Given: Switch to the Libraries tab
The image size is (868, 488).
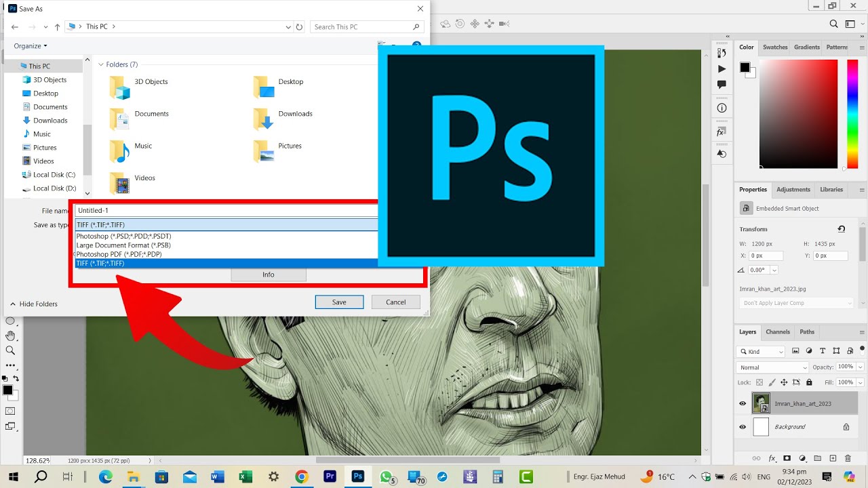Looking at the screenshot, I should [x=831, y=190].
